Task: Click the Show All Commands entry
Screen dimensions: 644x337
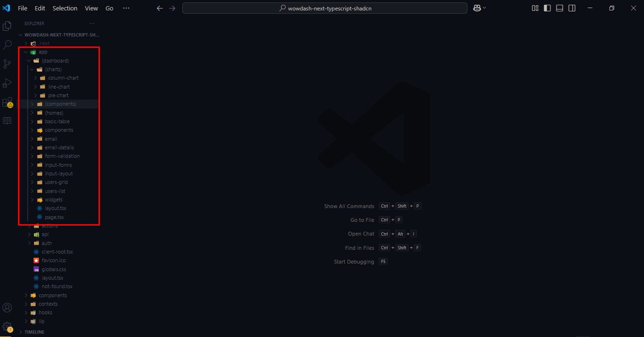Action: tap(349, 206)
